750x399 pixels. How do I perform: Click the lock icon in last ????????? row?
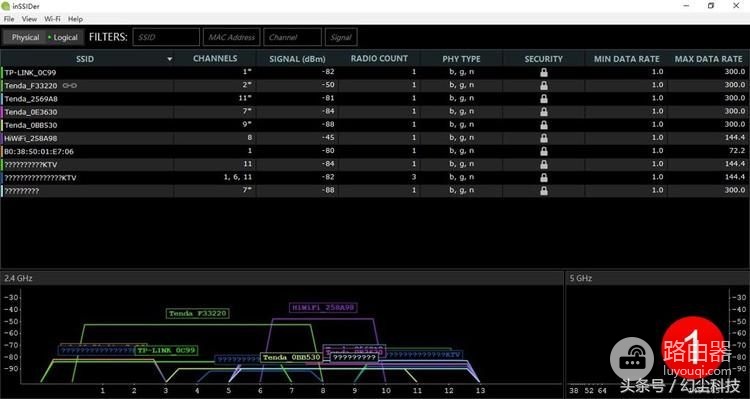click(x=543, y=190)
